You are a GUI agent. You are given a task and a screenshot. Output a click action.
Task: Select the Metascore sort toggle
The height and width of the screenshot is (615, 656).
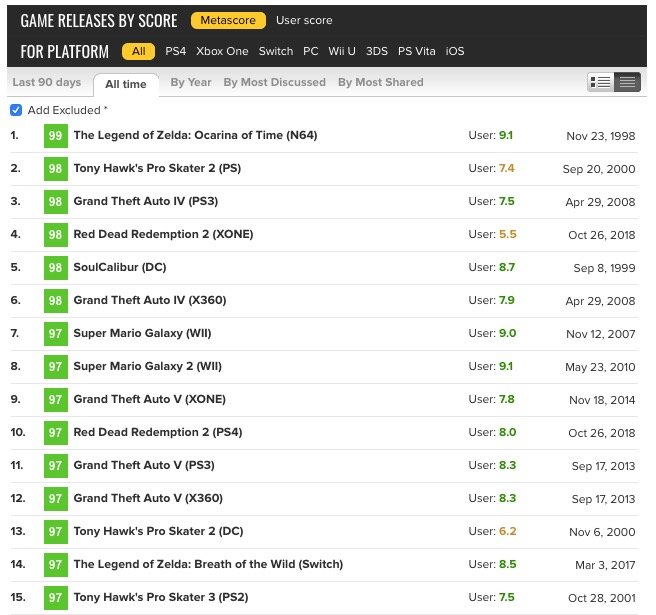click(228, 20)
